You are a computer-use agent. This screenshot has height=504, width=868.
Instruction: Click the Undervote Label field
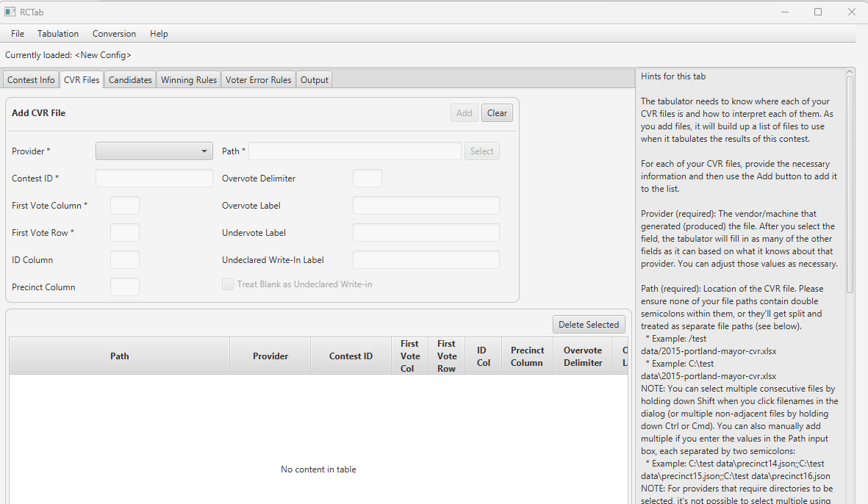click(x=426, y=232)
